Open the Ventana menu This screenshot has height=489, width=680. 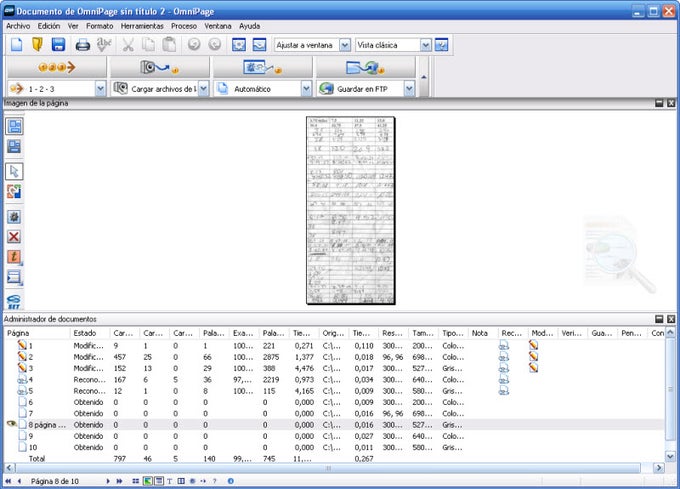point(218,26)
